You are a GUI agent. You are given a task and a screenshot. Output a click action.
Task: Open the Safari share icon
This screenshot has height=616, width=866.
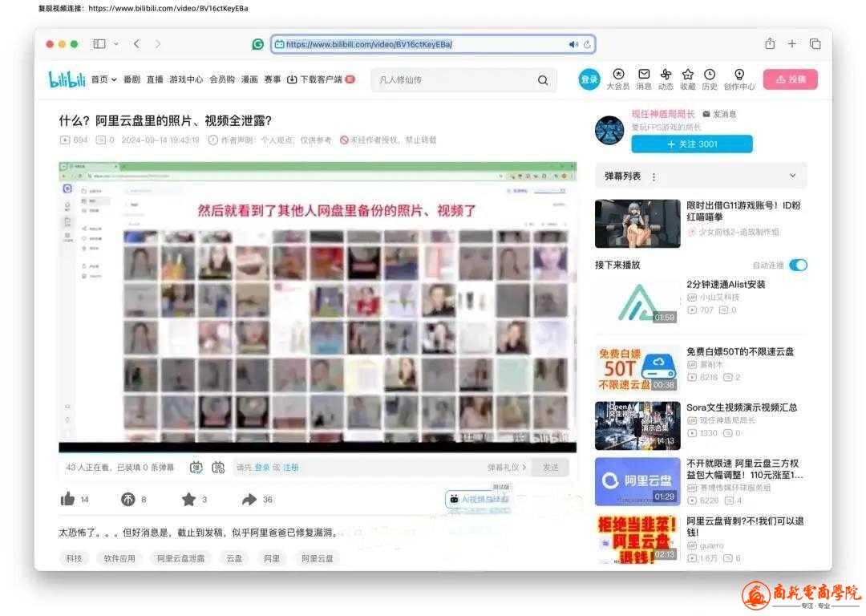770,43
